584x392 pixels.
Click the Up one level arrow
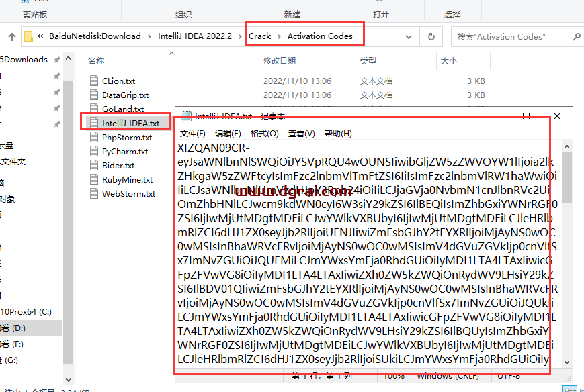[12, 36]
